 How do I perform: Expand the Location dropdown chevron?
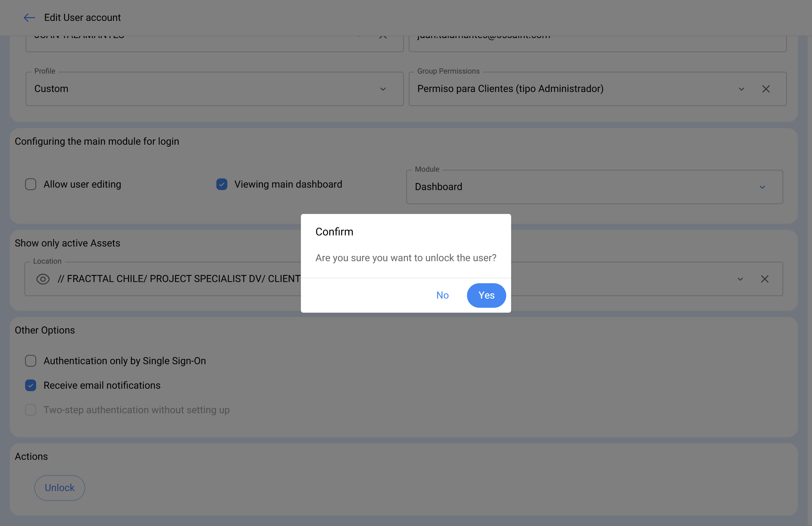coord(740,279)
